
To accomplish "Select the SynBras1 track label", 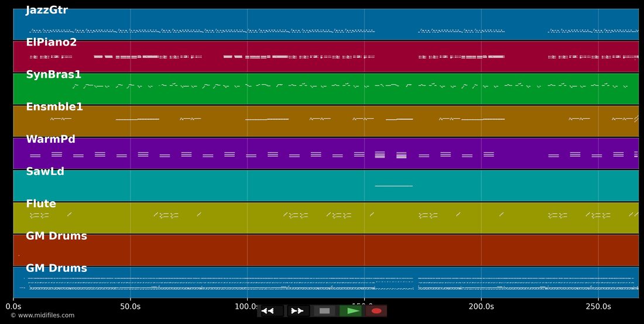I will 53,75.
